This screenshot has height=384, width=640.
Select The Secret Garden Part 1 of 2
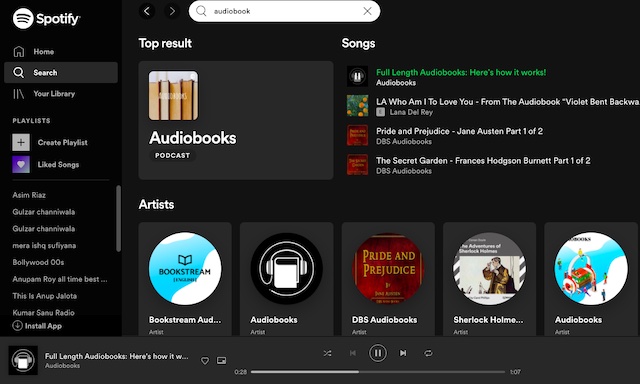tap(483, 160)
